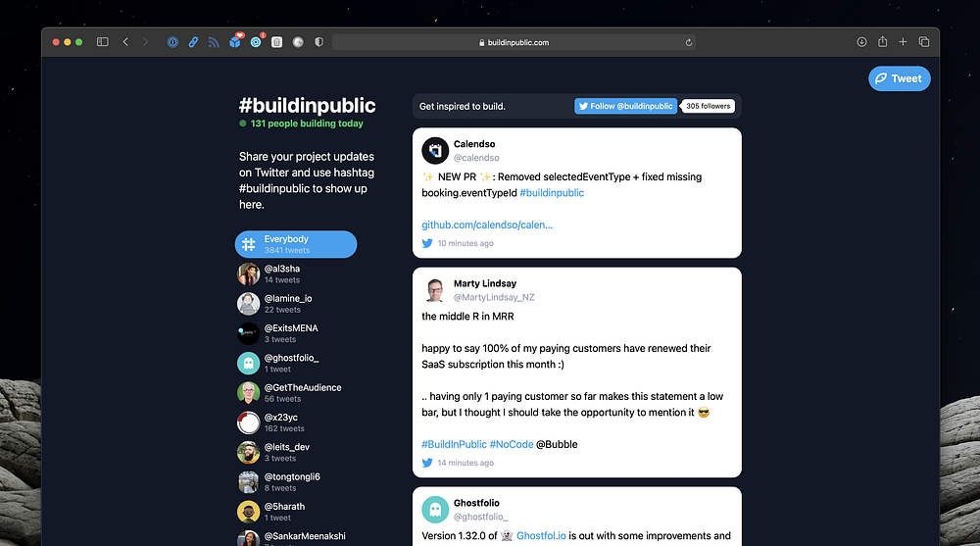
Task: Click the Twitter bird under Calendso tweet
Action: coord(427,243)
